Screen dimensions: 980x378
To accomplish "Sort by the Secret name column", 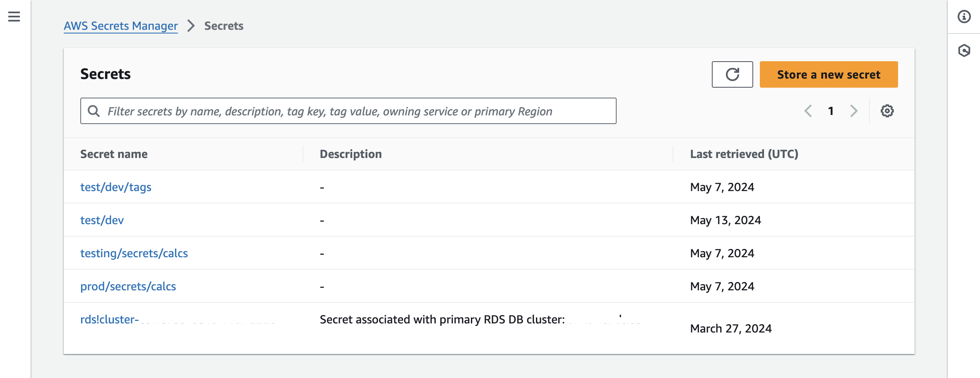I will [x=114, y=154].
